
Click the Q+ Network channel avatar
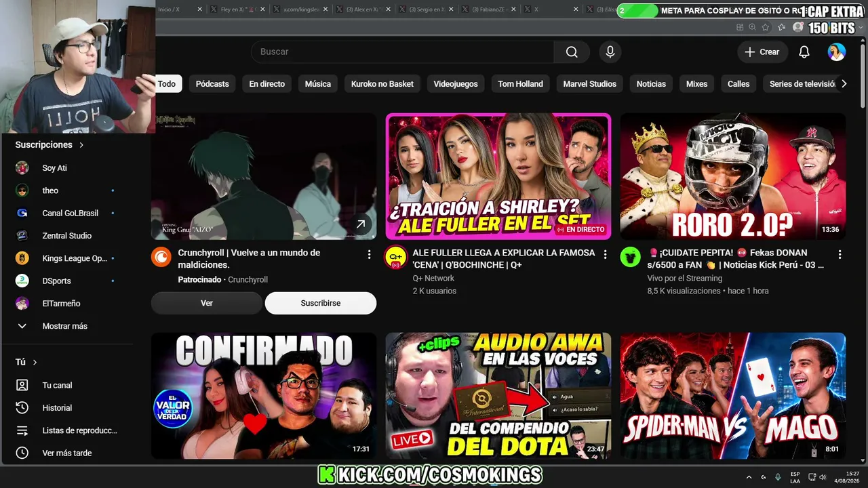pyautogui.click(x=396, y=258)
